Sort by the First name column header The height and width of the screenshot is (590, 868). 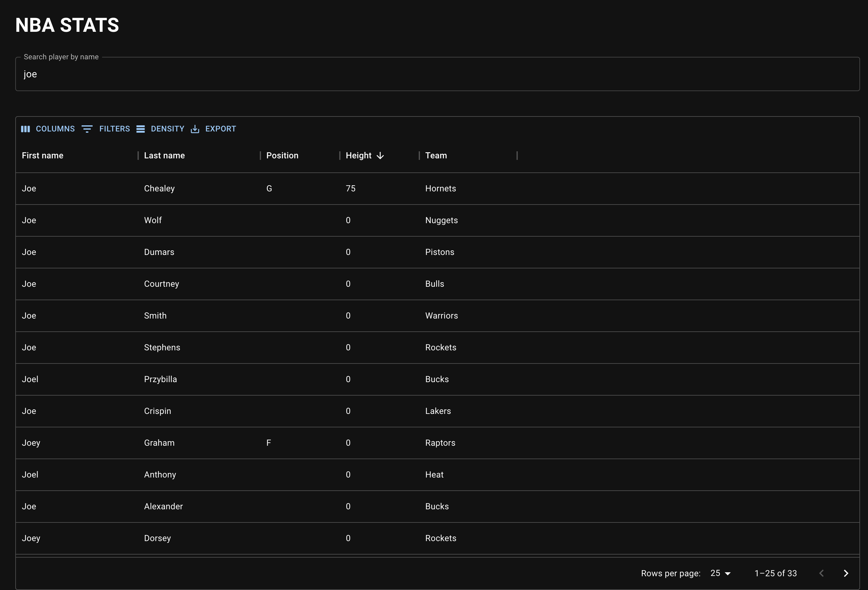42,155
